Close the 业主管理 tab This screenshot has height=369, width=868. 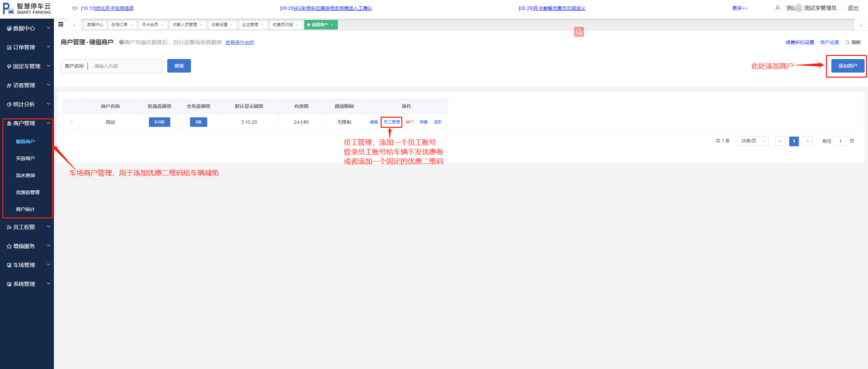click(262, 25)
